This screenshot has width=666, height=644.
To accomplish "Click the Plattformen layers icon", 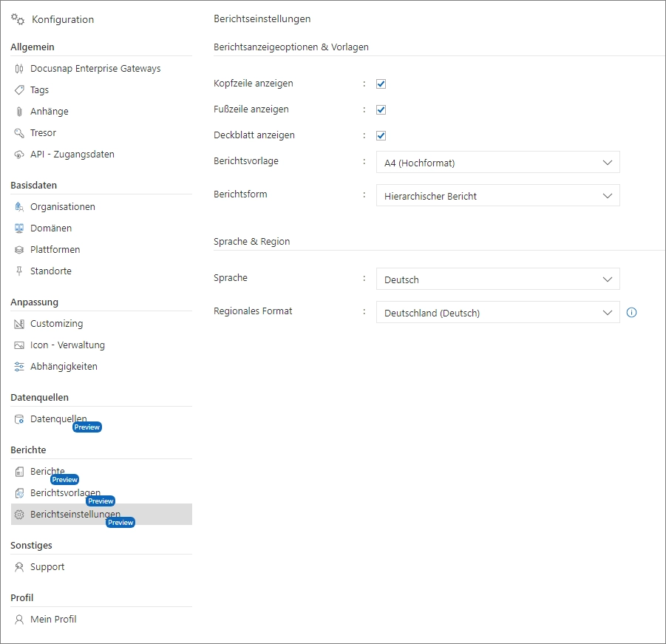I will coord(19,250).
